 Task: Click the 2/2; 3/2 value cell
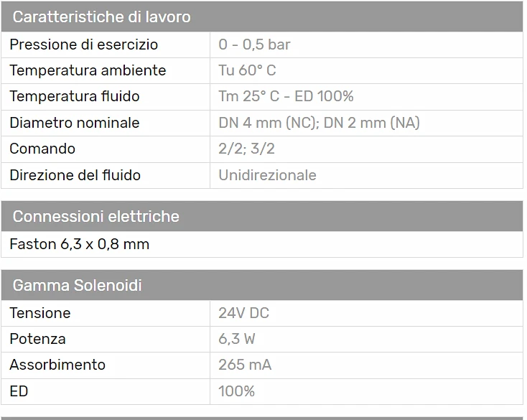click(x=366, y=149)
